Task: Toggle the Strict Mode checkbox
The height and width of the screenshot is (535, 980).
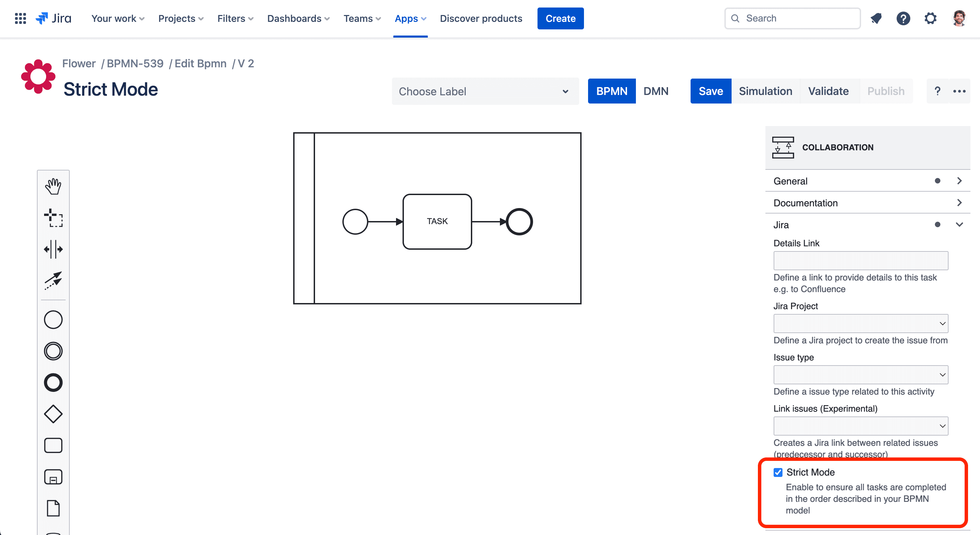Action: point(778,472)
